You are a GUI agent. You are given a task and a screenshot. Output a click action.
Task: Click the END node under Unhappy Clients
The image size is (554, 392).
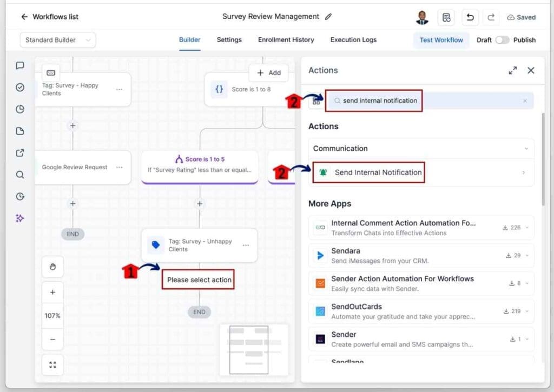pyautogui.click(x=199, y=312)
